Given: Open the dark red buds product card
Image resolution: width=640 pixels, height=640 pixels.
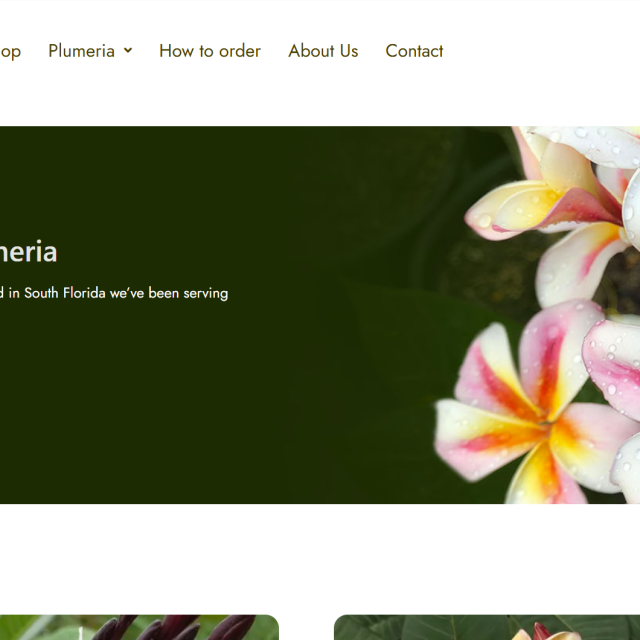Looking at the screenshot, I should click(139, 627).
